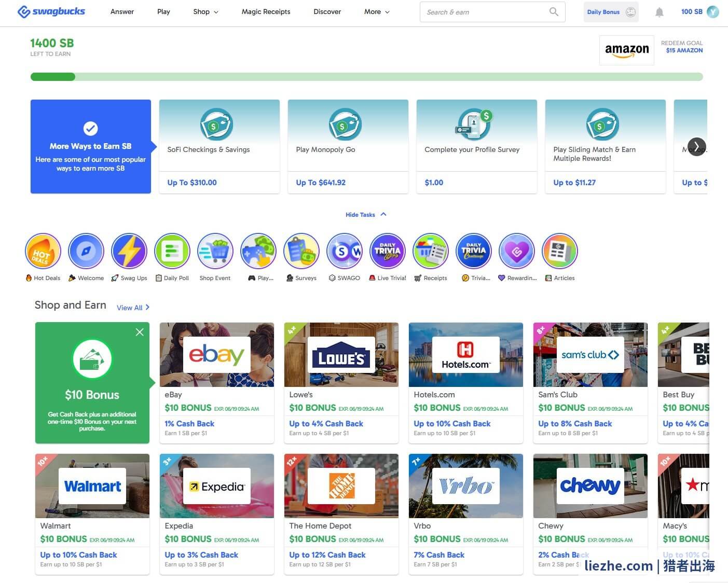This screenshot has height=583, width=728.
Task: Open the Hot Deals icon
Action: [43, 251]
